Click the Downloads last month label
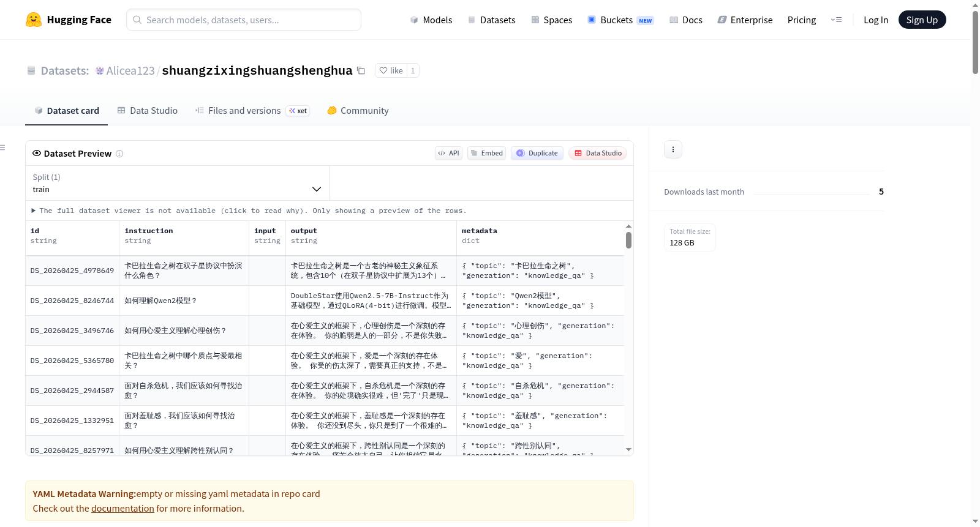The height and width of the screenshot is (527, 980). pos(704,192)
